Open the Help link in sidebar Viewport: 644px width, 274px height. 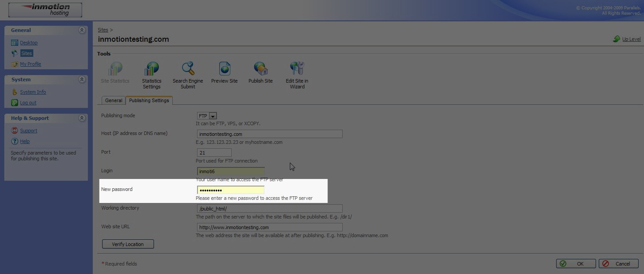pyautogui.click(x=25, y=141)
